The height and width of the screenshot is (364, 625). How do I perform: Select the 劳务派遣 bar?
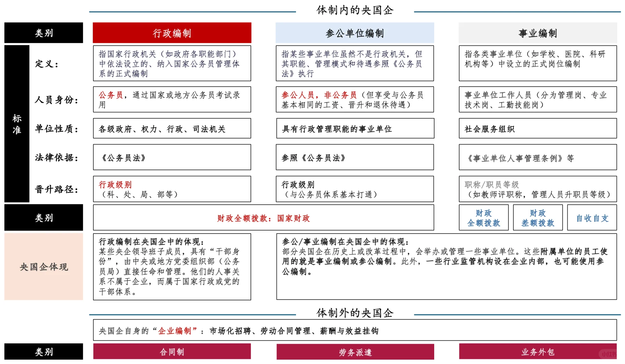pos(355,352)
